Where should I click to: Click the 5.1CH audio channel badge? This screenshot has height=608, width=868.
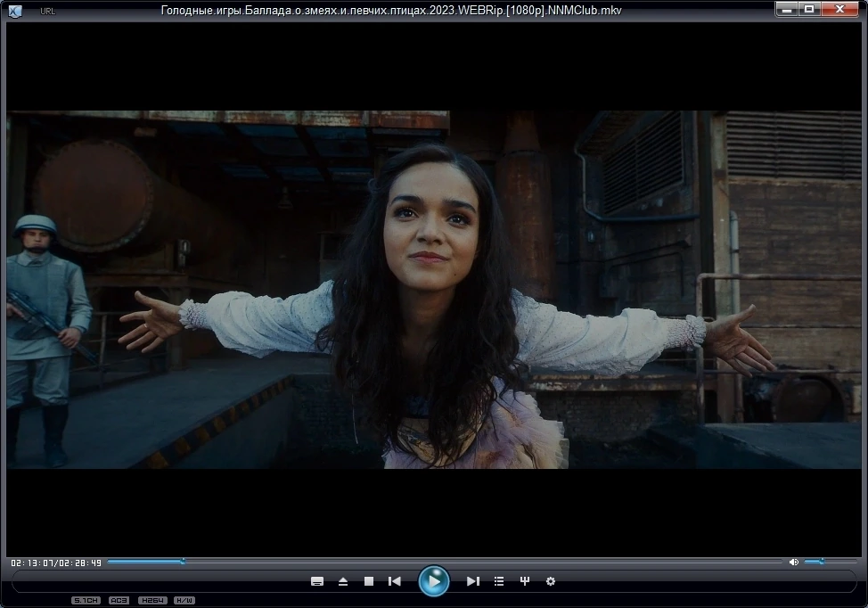(x=86, y=600)
